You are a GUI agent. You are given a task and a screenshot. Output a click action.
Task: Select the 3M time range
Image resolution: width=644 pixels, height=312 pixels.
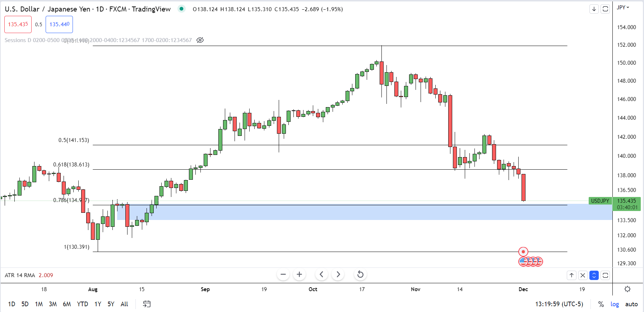(53, 304)
